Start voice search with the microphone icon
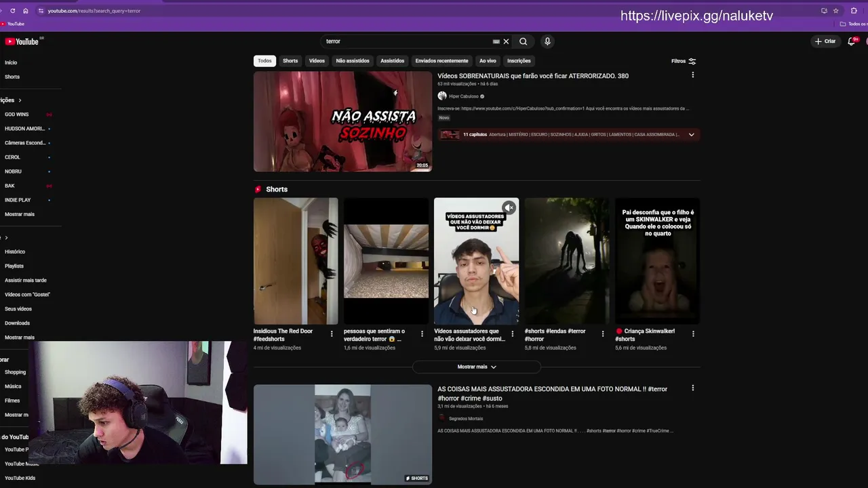The height and width of the screenshot is (488, 868). point(547,41)
